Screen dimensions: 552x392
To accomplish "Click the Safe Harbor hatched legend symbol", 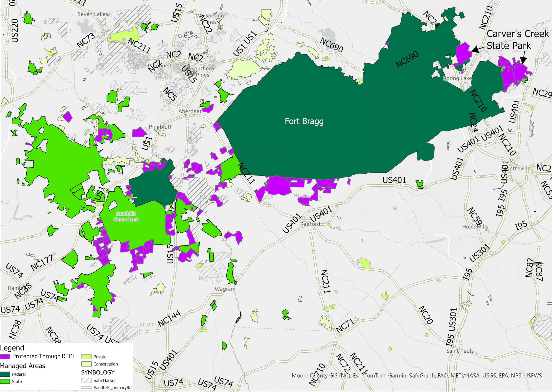I will (x=86, y=380).
